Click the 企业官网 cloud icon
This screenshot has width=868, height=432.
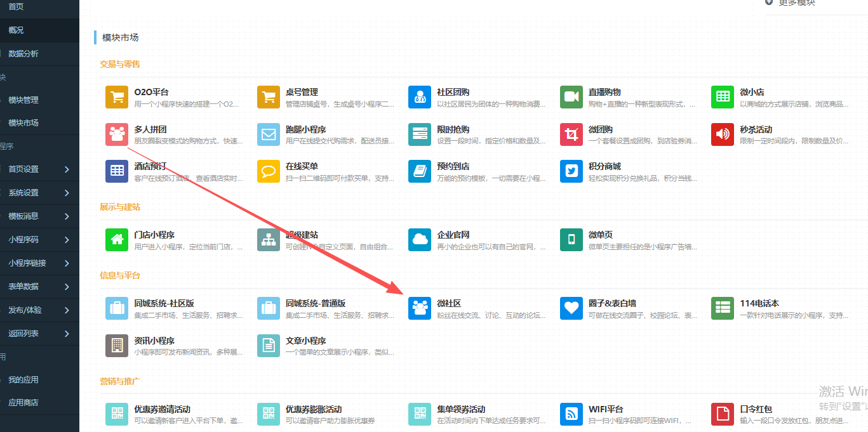click(x=419, y=240)
